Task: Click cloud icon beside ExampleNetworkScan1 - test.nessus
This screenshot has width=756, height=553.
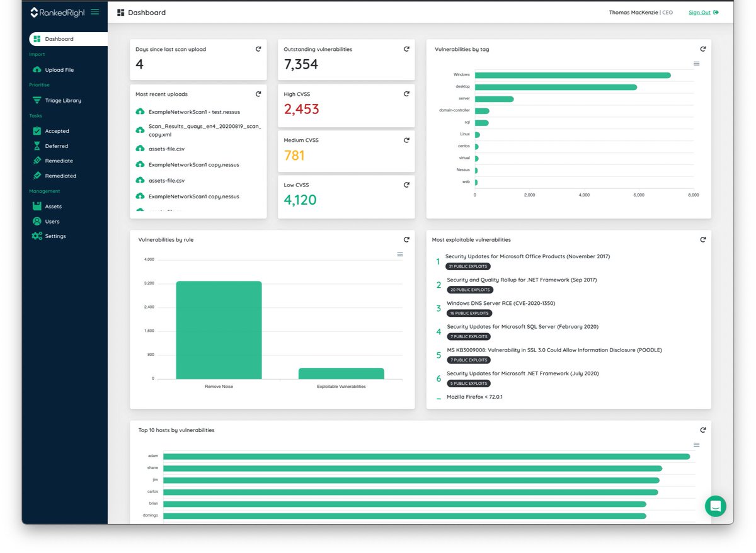Action: point(140,111)
